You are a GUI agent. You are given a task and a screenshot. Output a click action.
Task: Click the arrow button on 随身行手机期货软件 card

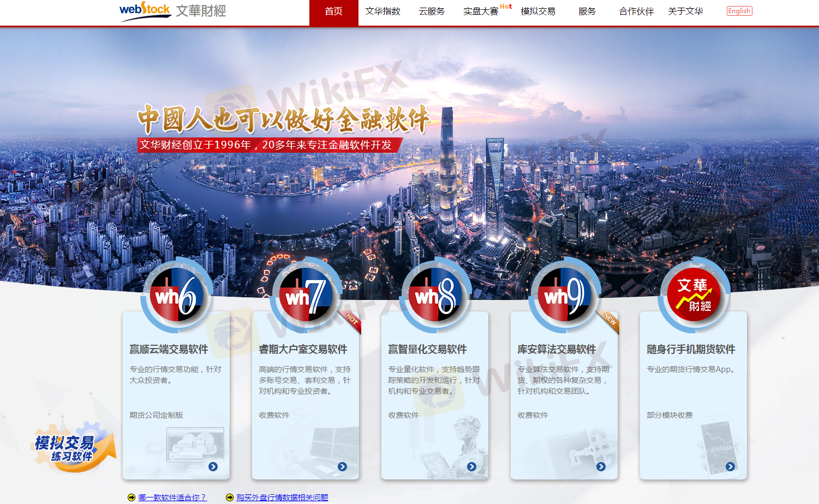click(730, 466)
